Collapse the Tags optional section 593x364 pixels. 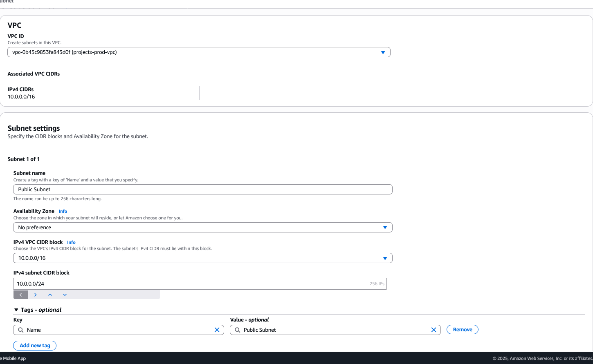click(16, 310)
